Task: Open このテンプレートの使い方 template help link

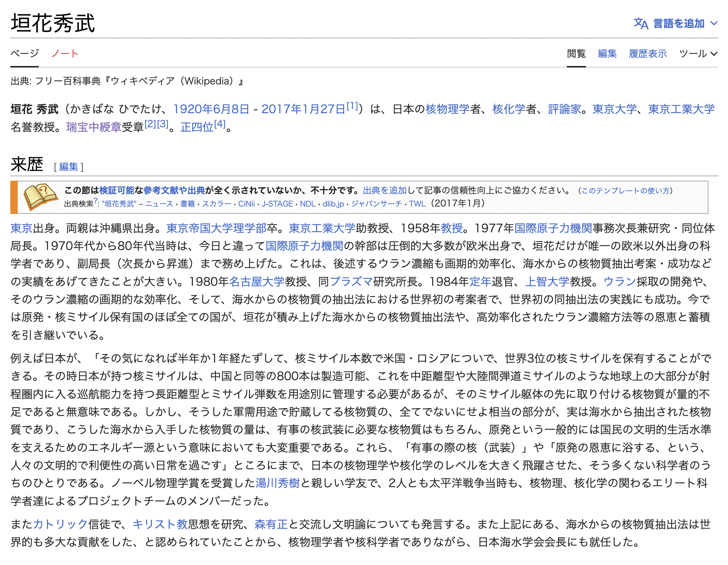Action: coord(625,191)
